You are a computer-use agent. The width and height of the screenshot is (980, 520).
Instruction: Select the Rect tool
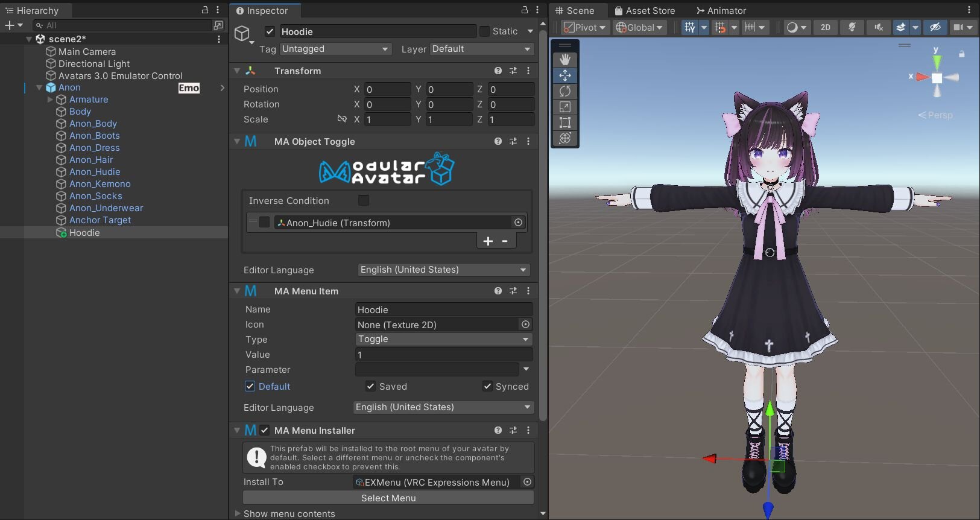coord(565,122)
